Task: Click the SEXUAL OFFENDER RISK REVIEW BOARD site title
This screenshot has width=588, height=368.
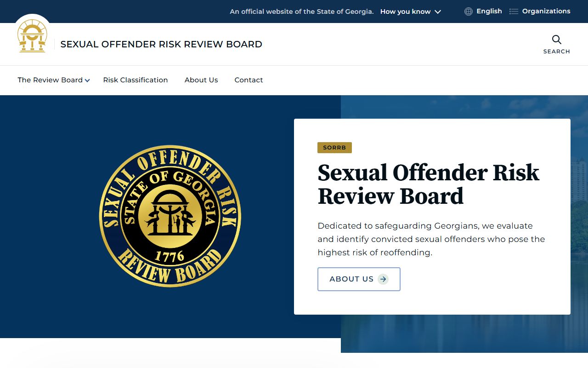Action: pyautogui.click(x=161, y=44)
